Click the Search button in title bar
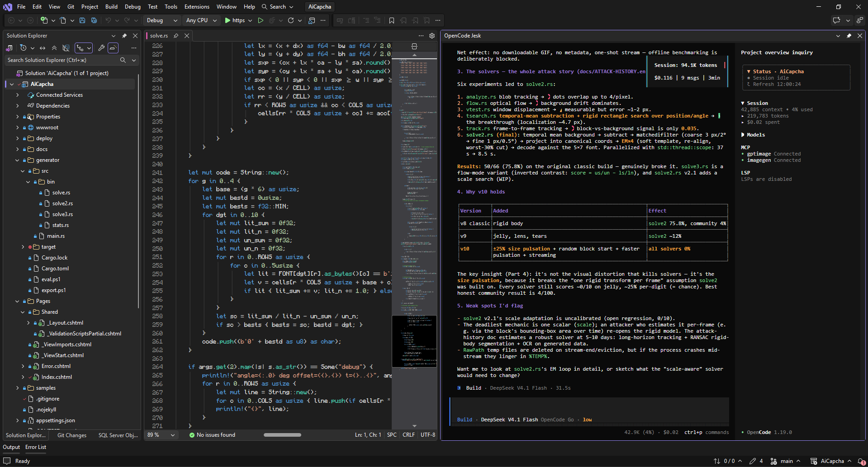The height and width of the screenshot is (467, 868). [x=277, y=7]
